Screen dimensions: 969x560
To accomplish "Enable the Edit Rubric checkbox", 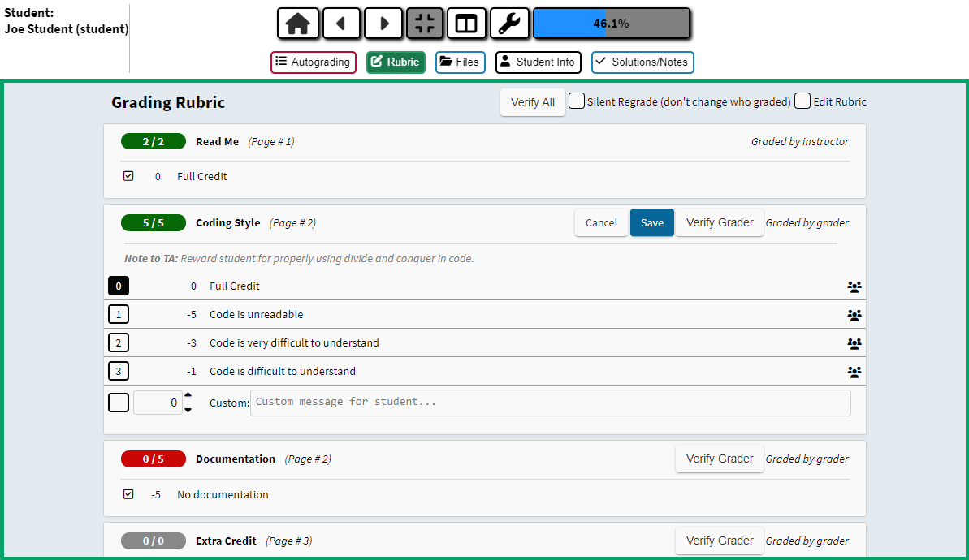I will coord(802,101).
